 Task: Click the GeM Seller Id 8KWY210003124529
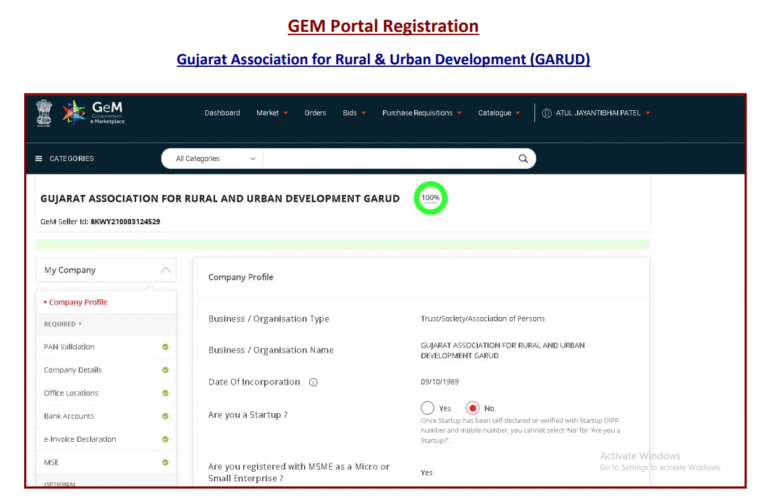(x=125, y=221)
